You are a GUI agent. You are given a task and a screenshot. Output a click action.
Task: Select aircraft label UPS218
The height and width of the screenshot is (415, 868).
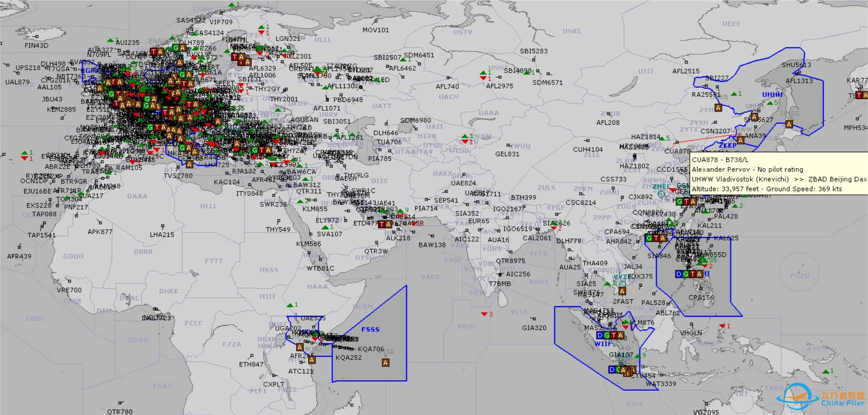tap(28, 68)
